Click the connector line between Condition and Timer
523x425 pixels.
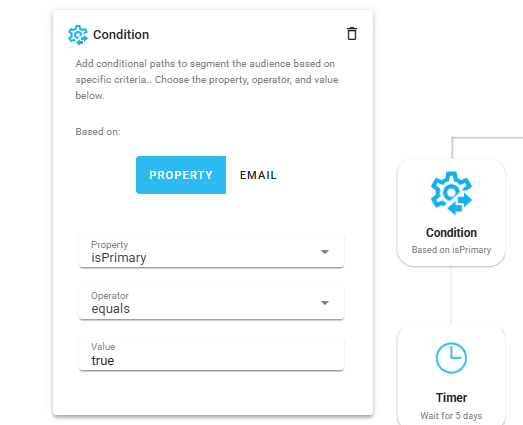451,295
